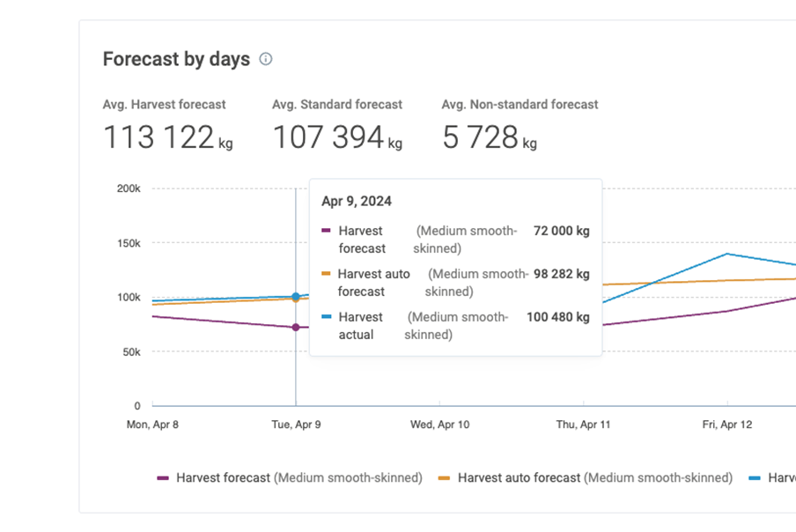The image size is (796, 532).
Task: Click the Mon, Apr 8 axis label
Action: (x=153, y=425)
